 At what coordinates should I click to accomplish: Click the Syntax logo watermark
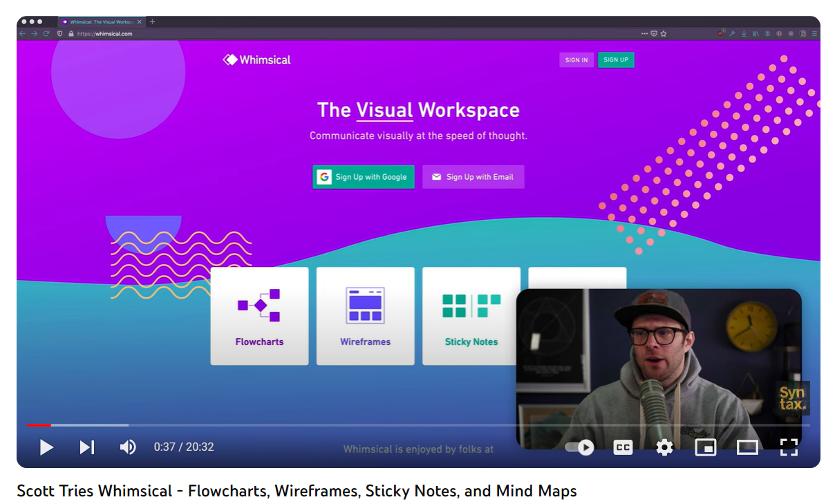pyautogui.click(x=792, y=398)
